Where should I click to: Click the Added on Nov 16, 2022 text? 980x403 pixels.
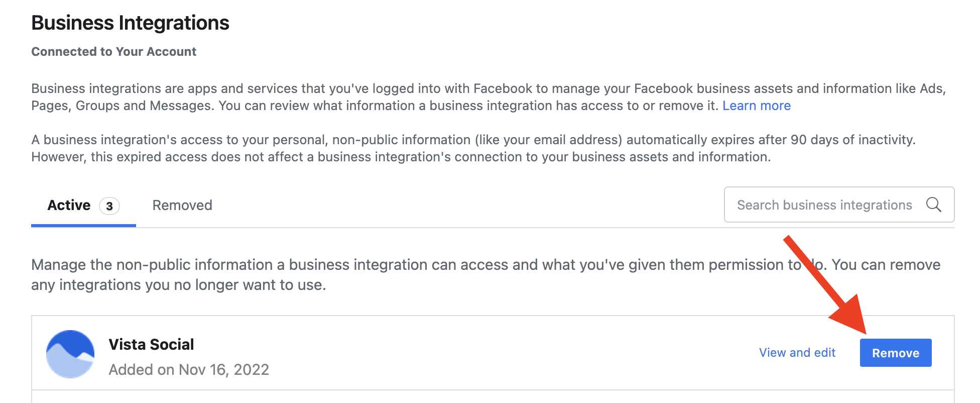click(x=189, y=369)
